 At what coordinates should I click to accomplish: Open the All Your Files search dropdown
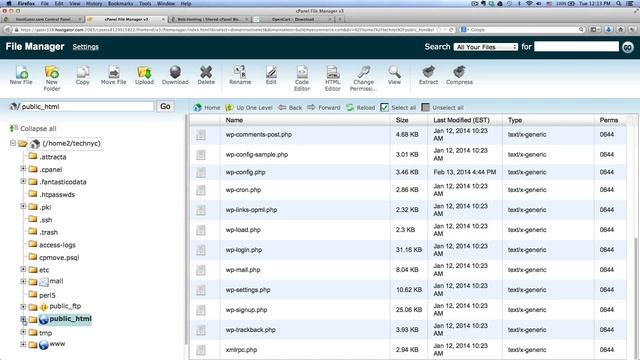click(486, 47)
